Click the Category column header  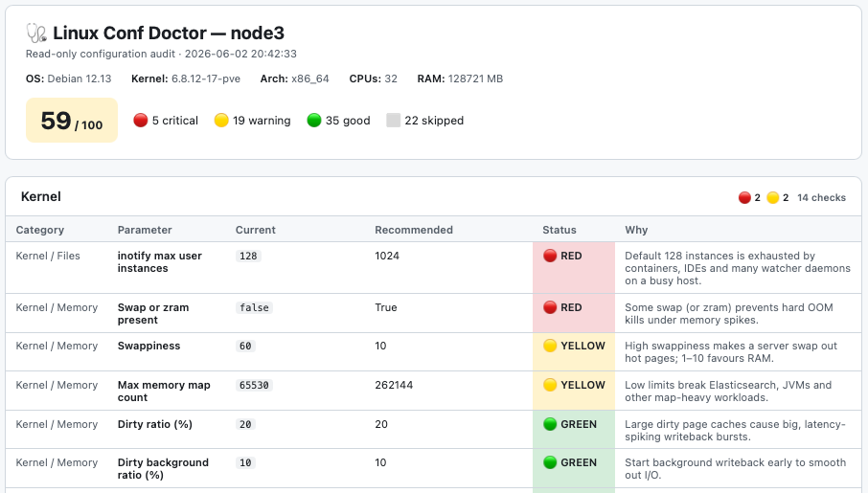coord(40,230)
